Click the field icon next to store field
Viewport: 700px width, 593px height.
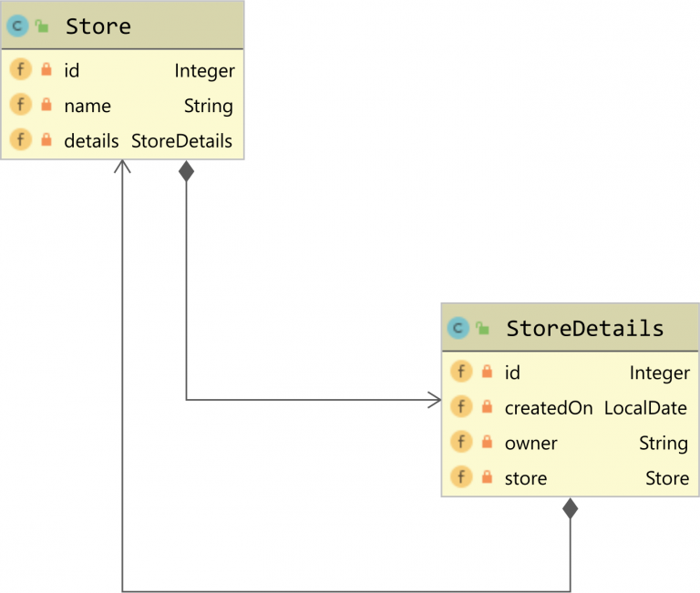(461, 477)
